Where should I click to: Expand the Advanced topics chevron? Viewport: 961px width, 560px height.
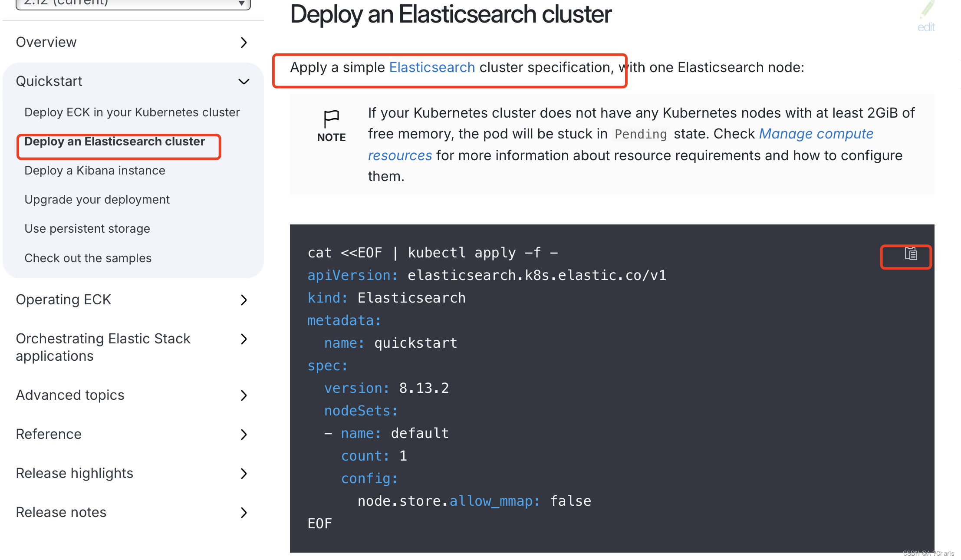(244, 395)
